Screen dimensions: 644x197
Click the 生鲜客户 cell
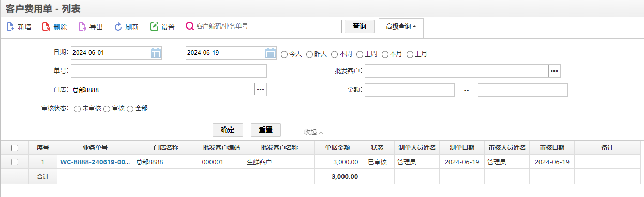tap(279, 162)
